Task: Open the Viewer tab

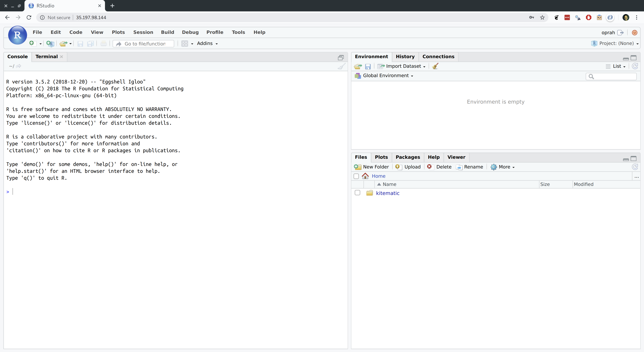Action: click(456, 157)
